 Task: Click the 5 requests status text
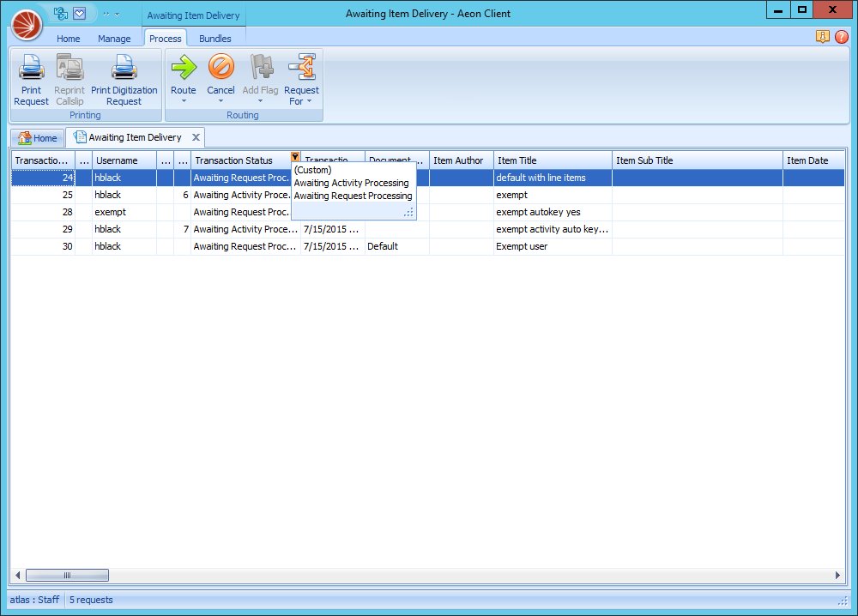pos(90,600)
